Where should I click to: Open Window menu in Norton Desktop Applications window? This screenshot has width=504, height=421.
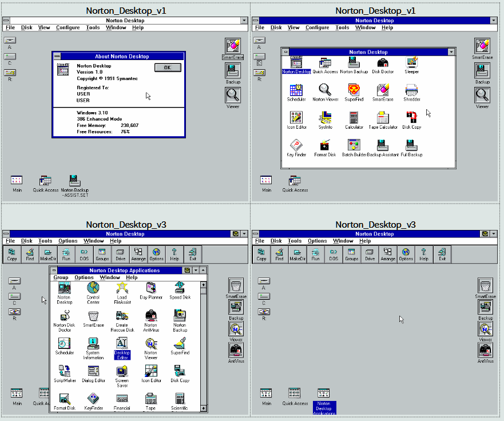pos(110,277)
